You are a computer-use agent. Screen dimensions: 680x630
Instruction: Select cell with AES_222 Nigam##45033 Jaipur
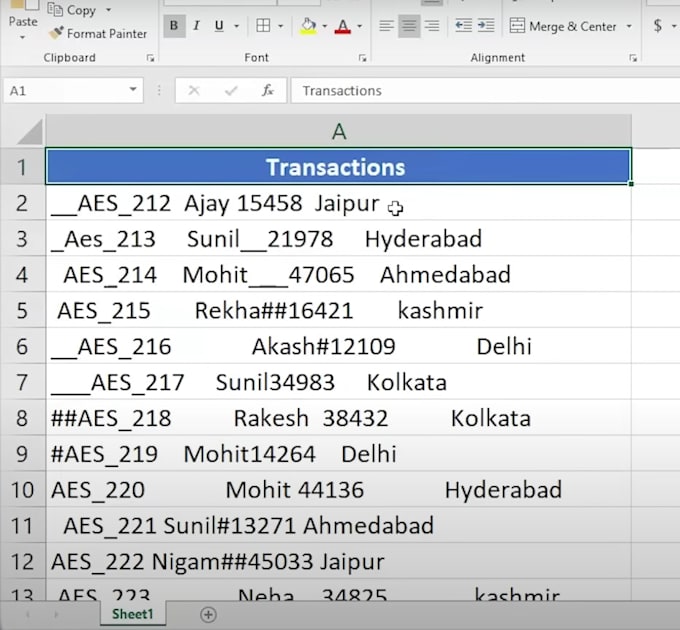(x=338, y=562)
